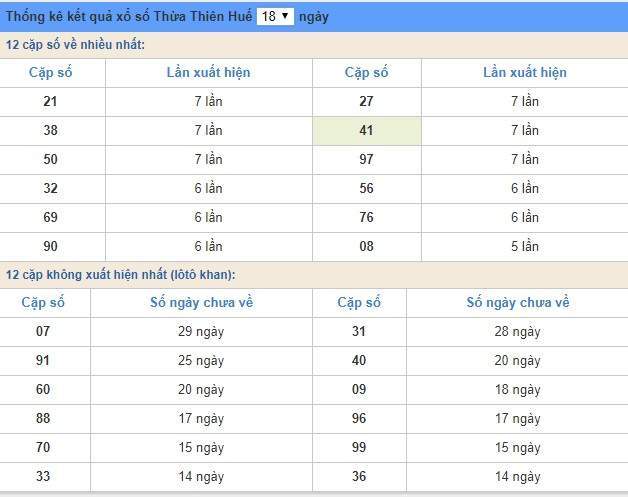
Task: Select the '18 ngày' cell beside pair 09
Action: [517, 389]
